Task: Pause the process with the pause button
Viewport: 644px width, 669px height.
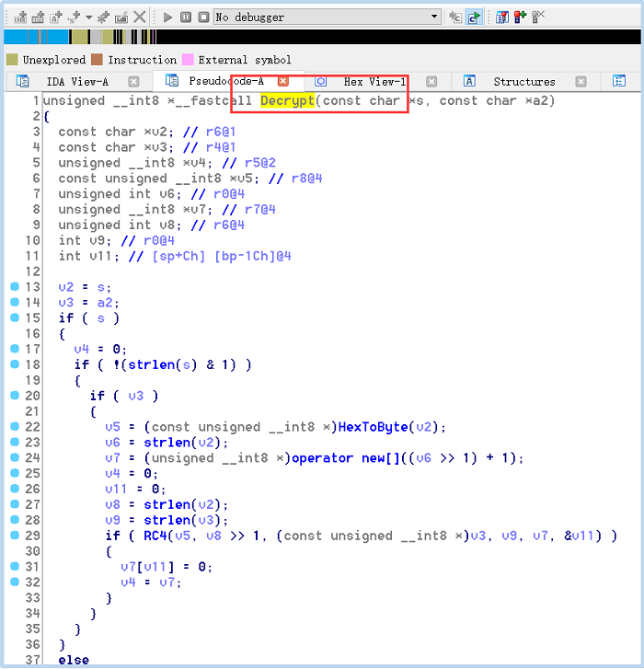Action: [186, 17]
